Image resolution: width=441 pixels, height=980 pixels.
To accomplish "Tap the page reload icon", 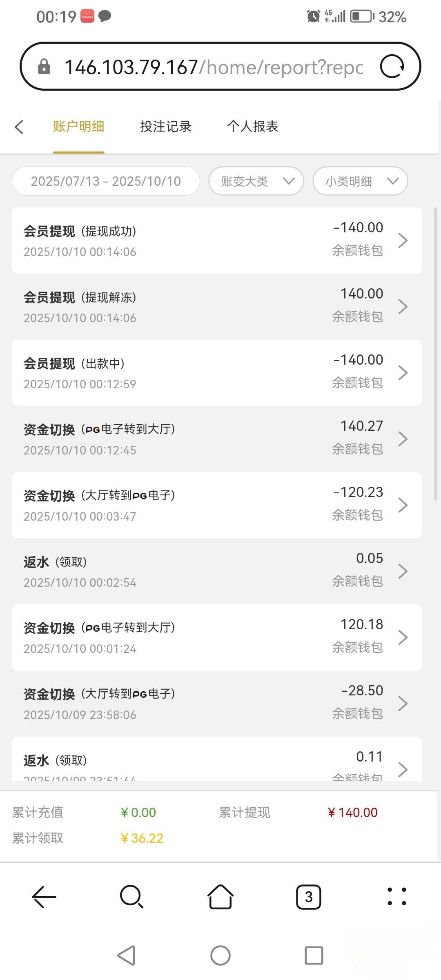I will (x=392, y=67).
